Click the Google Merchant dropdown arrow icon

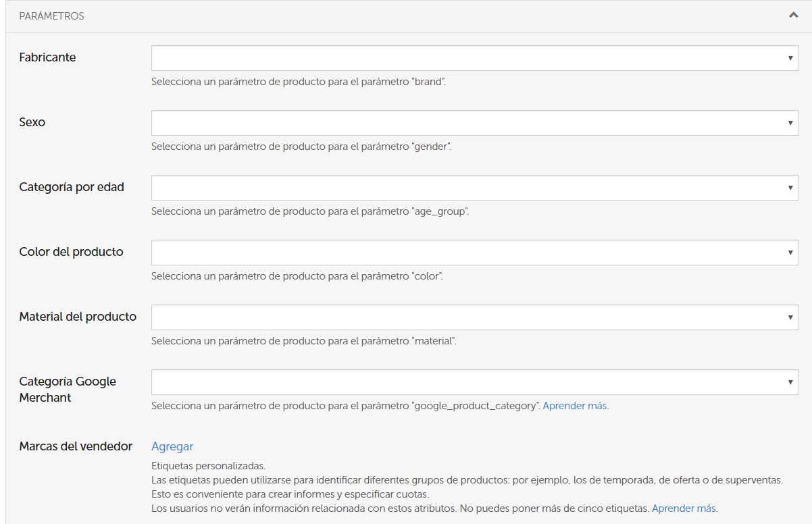[x=790, y=383]
